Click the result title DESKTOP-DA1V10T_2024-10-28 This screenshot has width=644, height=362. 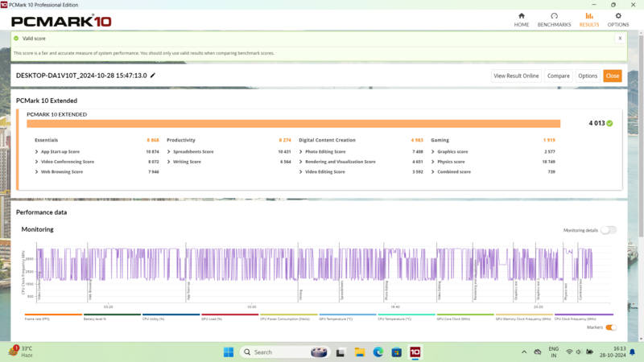81,76
